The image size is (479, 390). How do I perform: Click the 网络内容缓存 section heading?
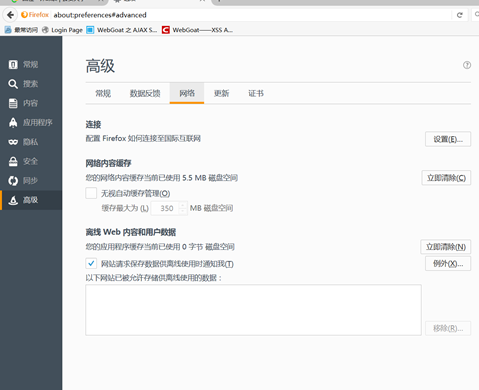[x=108, y=163]
